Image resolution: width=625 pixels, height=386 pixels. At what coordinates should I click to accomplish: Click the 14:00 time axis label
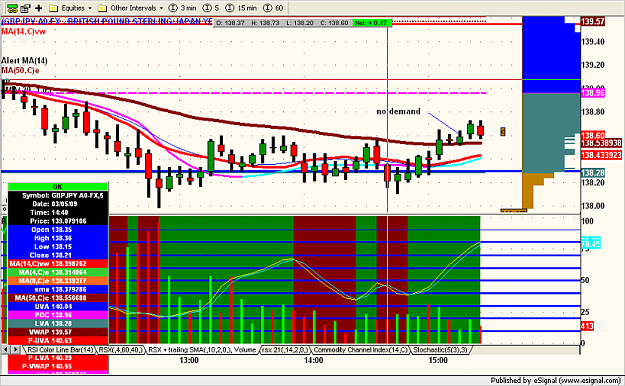click(x=314, y=360)
